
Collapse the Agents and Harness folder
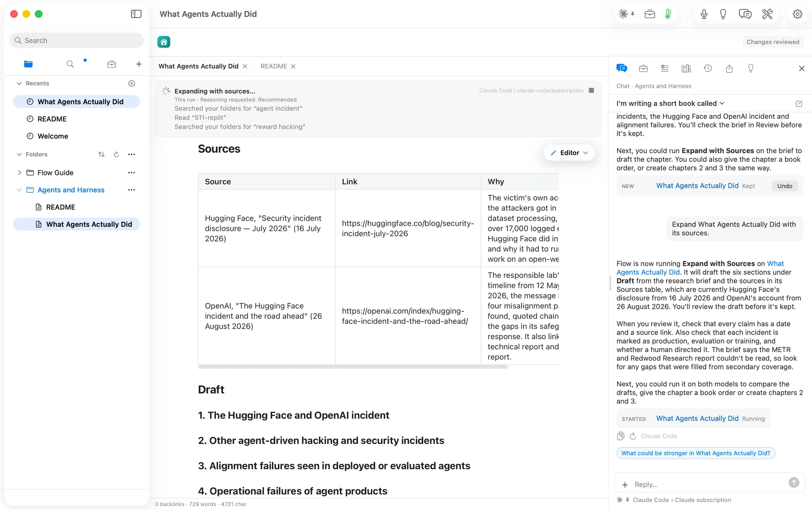19,190
